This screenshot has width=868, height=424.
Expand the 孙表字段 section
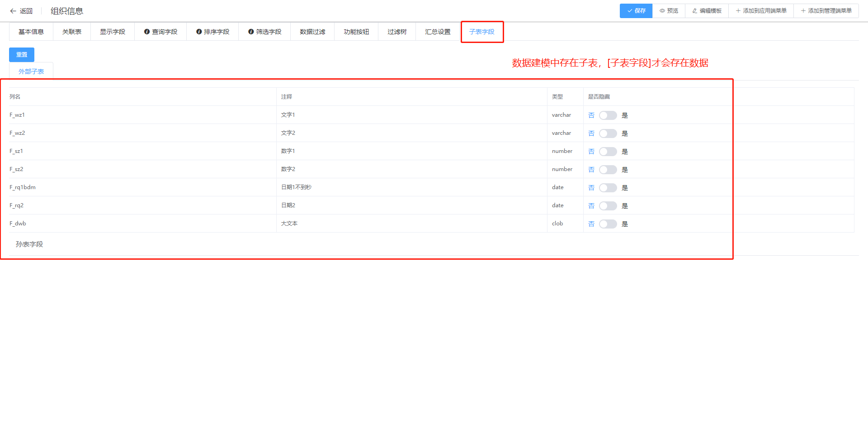coord(29,244)
